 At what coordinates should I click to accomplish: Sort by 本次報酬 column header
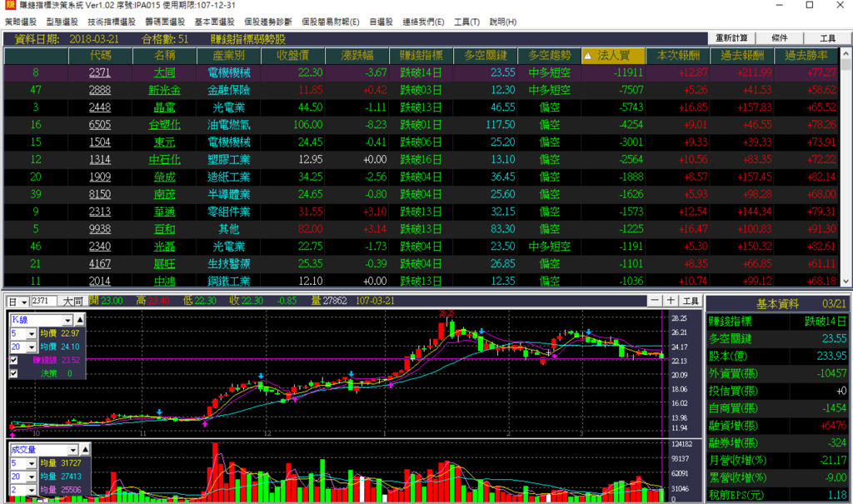pos(678,56)
